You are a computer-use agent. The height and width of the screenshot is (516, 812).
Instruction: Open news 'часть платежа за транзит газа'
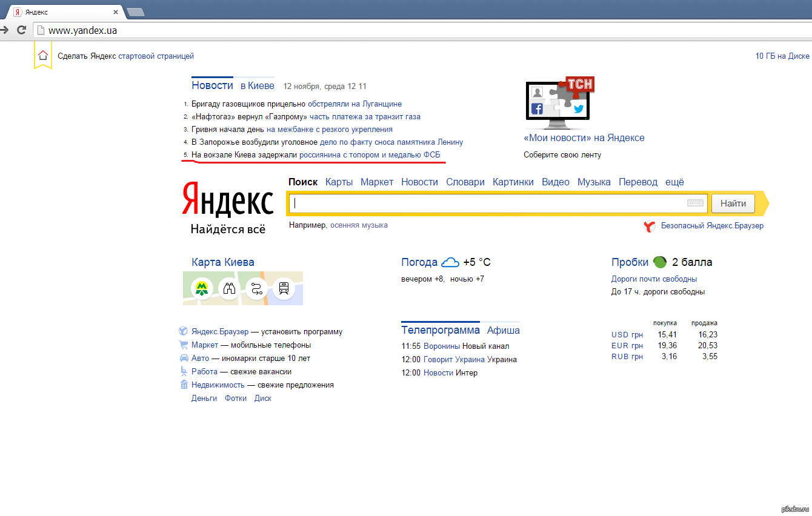365,116
